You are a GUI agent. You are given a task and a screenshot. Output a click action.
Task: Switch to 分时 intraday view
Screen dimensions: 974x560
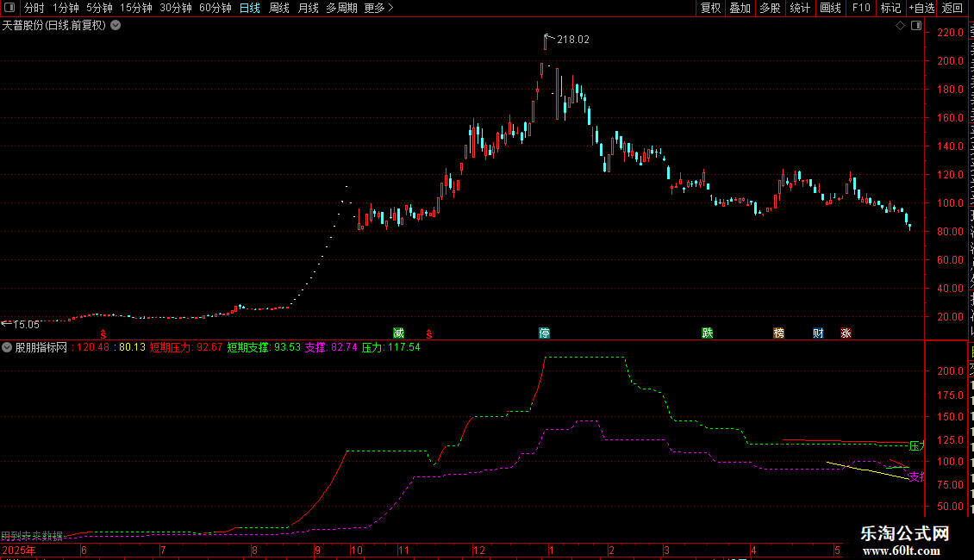click(34, 8)
